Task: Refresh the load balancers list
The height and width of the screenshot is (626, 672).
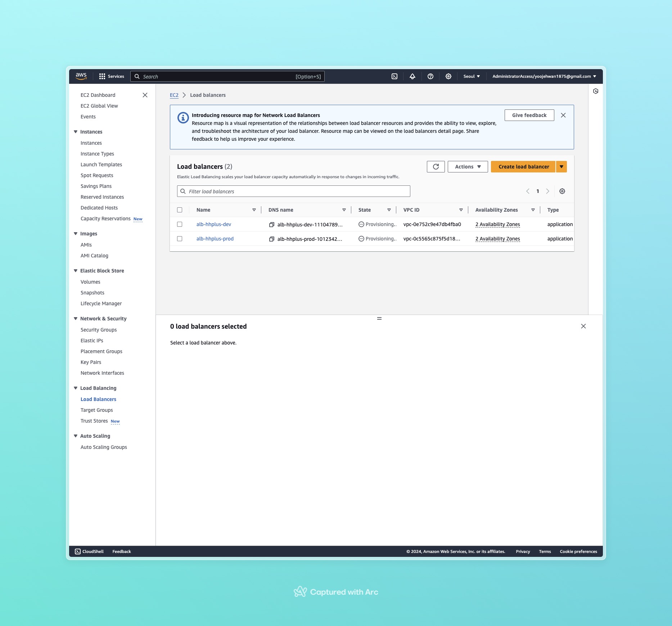Action: 436,167
